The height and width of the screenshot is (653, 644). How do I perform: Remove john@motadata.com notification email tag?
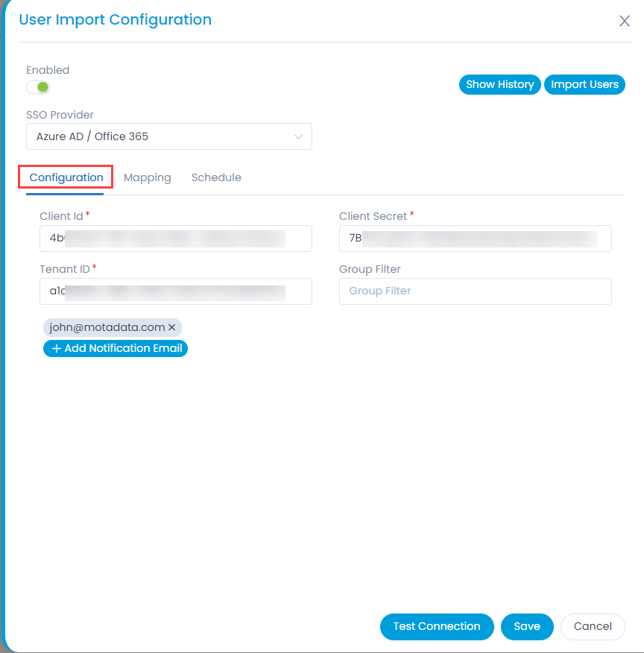tap(172, 328)
